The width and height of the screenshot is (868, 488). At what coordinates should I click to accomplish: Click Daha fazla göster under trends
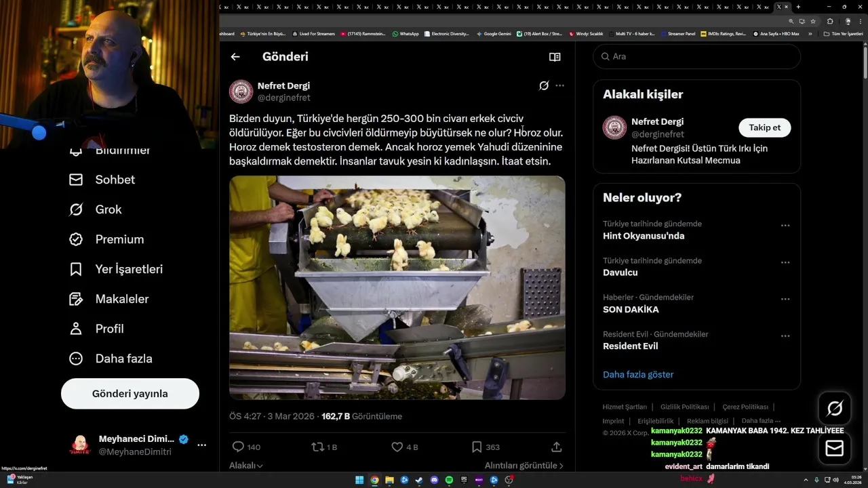click(x=638, y=375)
